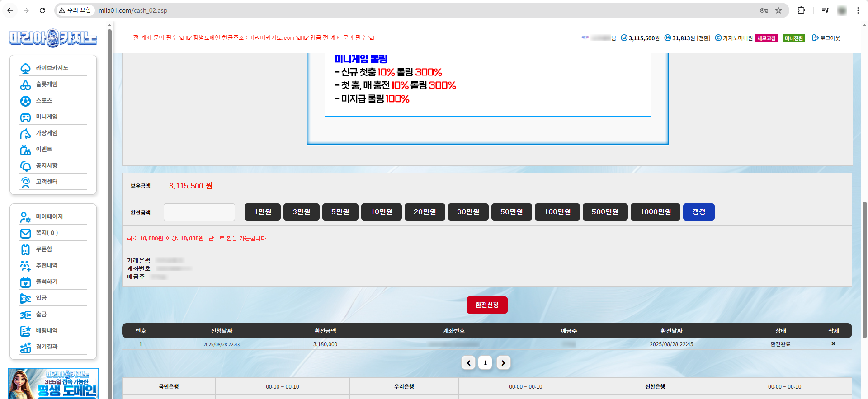868x399 pixels.
Task: Click the 로그아웃 logout icon
Action: click(x=815, y=38)
